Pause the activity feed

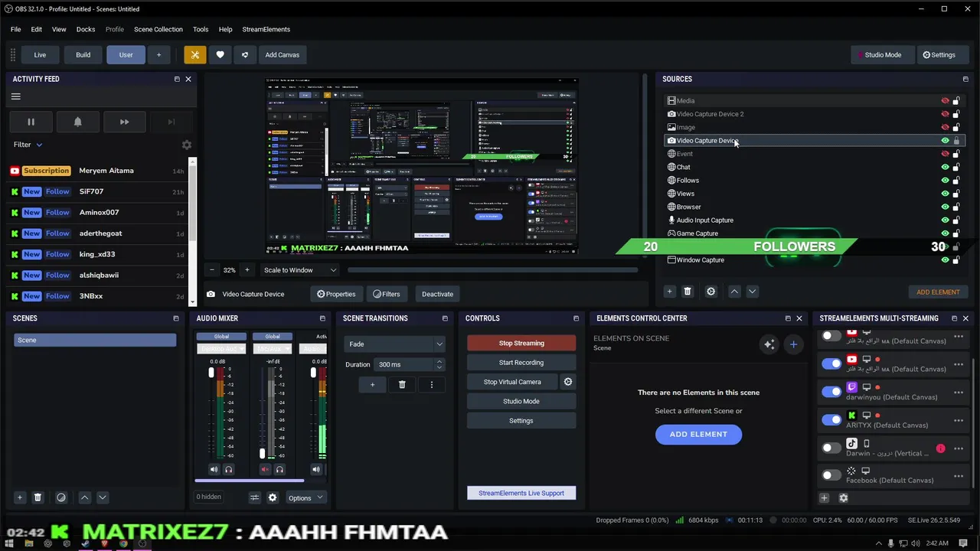click(x=31, y=122)
